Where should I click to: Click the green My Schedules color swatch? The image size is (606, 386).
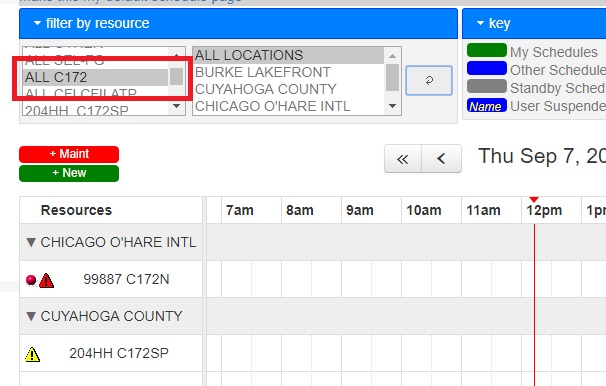pyautogui.click(x=487, y=50)
